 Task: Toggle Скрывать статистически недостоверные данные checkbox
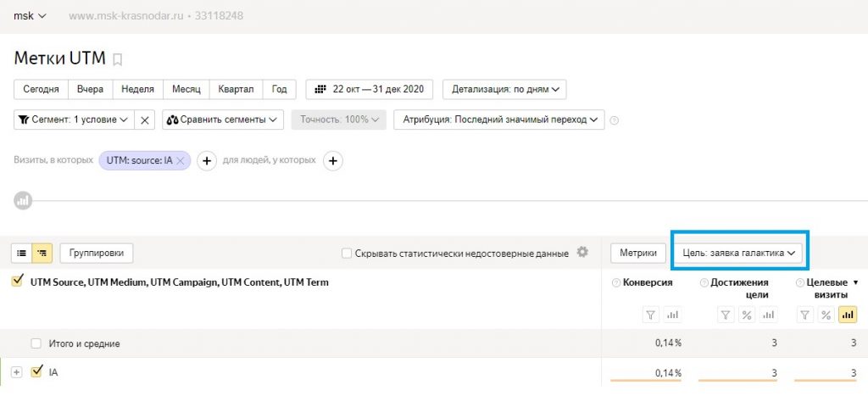tap(347, 254)
